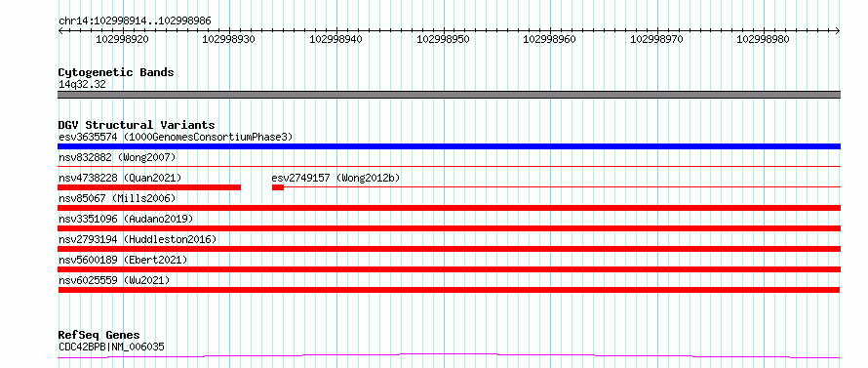Click the nsv4738228 red variant bar

(x=149, y=187)
